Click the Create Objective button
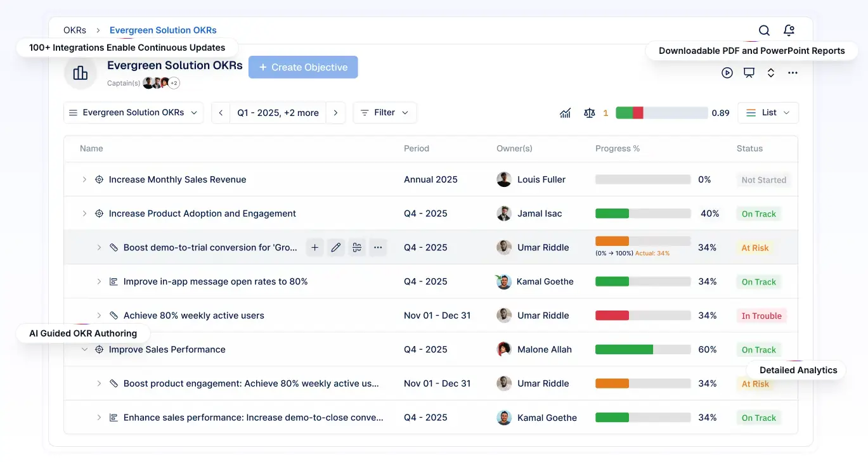This screenshot has height=462, width=868. pos(303,67)
